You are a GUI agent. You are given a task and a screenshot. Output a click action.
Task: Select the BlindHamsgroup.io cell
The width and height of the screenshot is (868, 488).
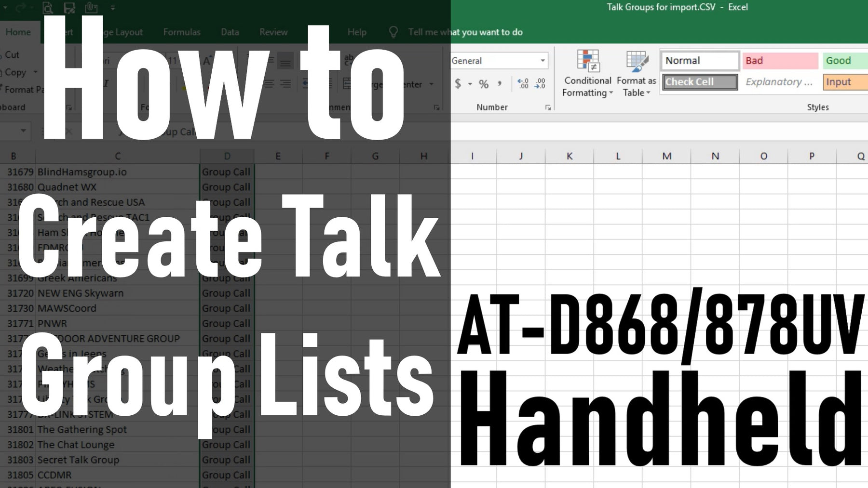118,172
